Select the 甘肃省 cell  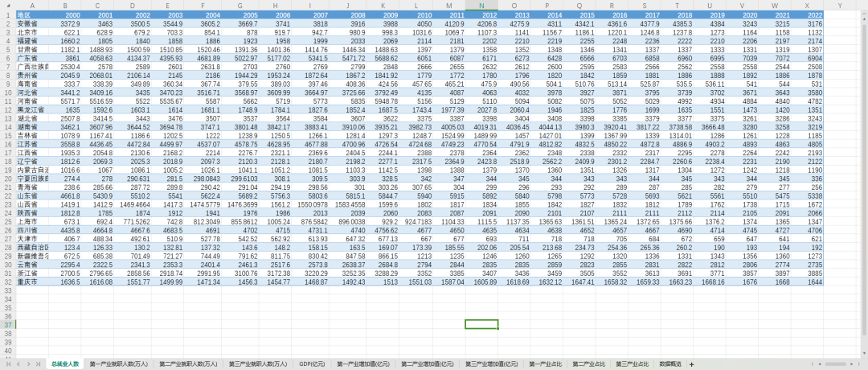pyautogui.click(x=31, y=49)
